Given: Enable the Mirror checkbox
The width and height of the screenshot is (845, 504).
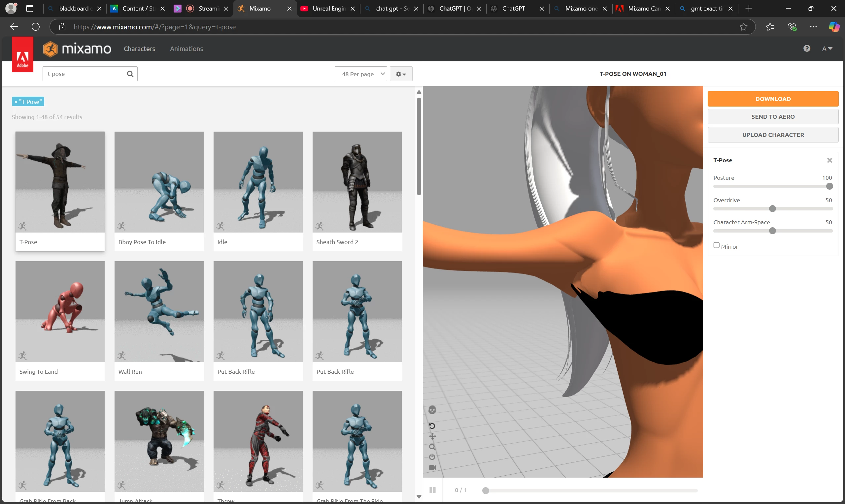Looking at the screenshot, I should pyautogui.click(x=716, y=245).
